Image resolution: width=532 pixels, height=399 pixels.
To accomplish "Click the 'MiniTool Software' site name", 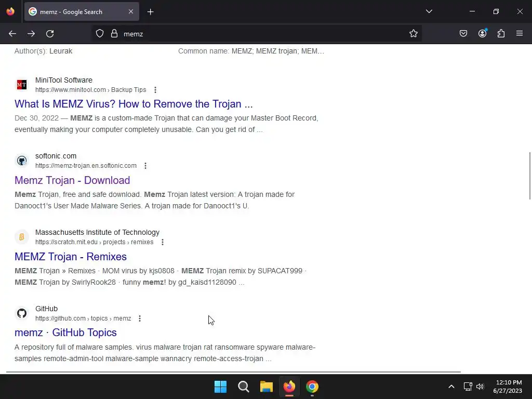I will [64, 81].
